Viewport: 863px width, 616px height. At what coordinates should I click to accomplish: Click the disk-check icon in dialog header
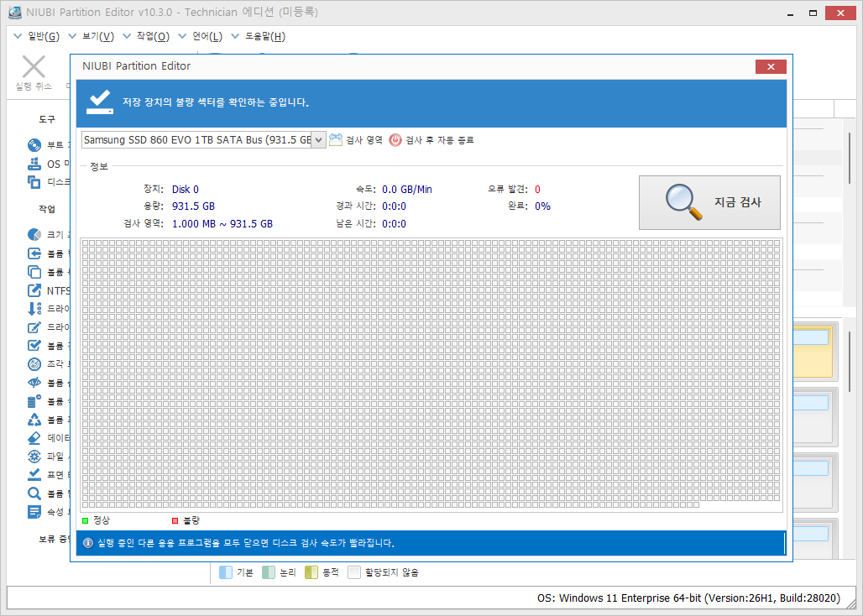[100, 102]
